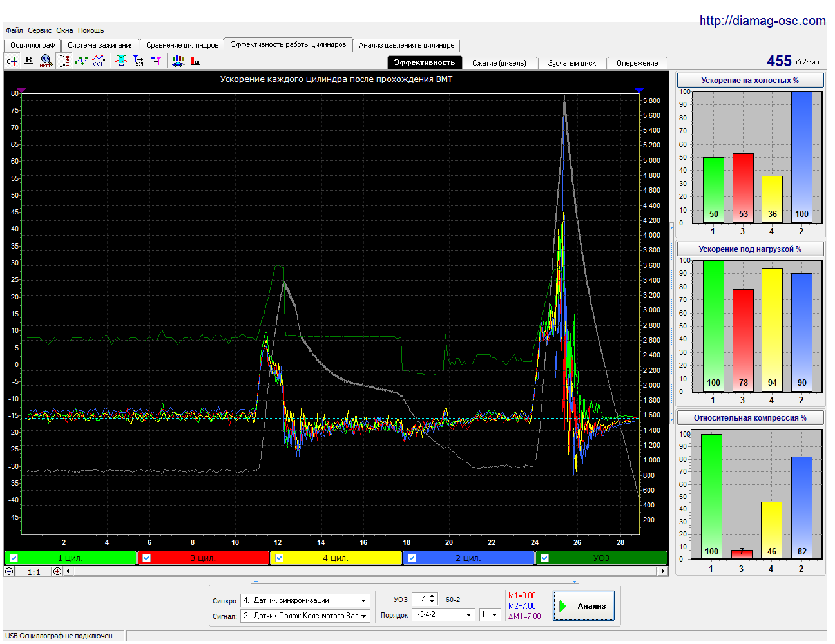The image size is (835, 644).
Task: Click the 1:1 zoom reset button
Action: click(x=34, y=572)
